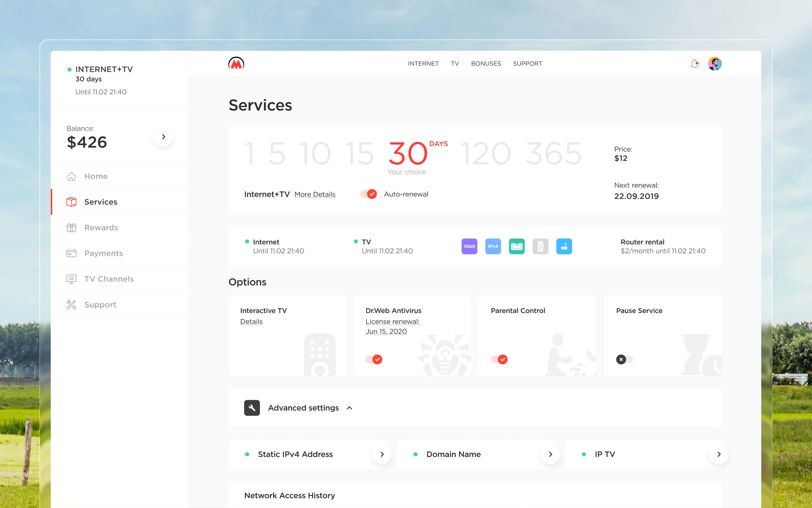The image size is (812, 508).
Task: Click the Interactive TV remote illustration
Action: (319, 355)
